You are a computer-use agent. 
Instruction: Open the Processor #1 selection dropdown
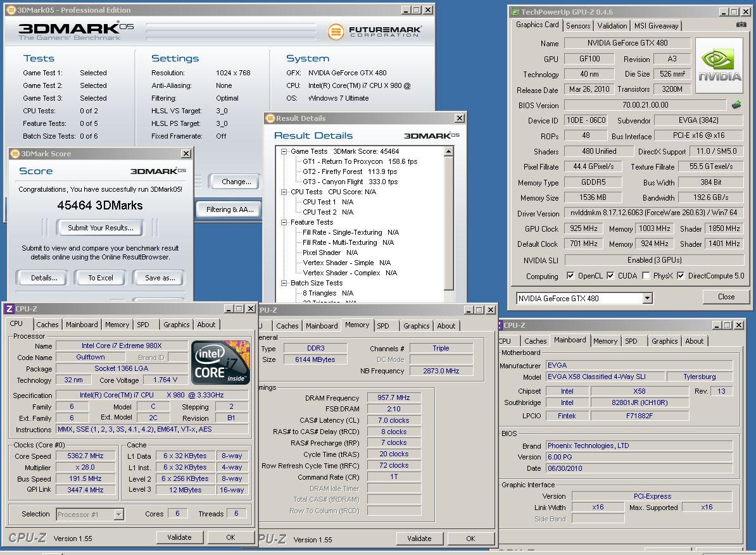118,514
